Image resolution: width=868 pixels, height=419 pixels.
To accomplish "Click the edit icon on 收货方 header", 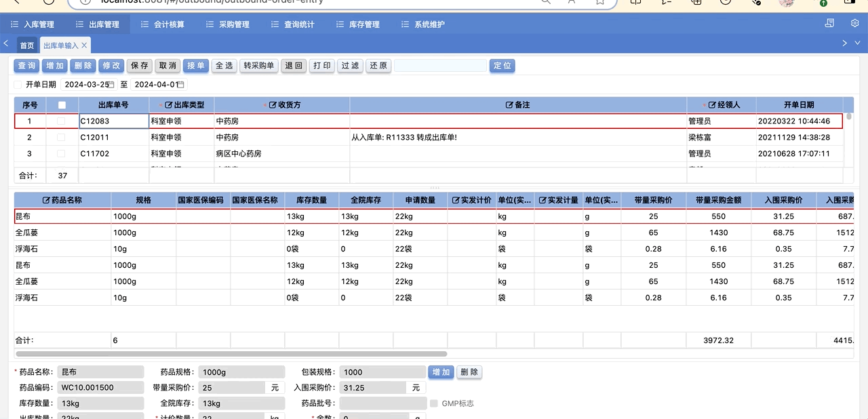I will coord(273,105).
